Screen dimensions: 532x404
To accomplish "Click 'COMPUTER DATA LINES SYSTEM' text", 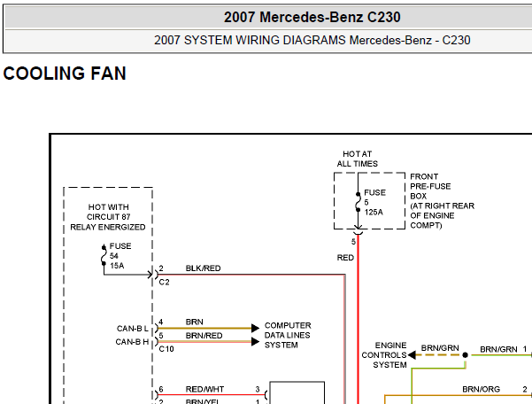I will pos(288,335).
